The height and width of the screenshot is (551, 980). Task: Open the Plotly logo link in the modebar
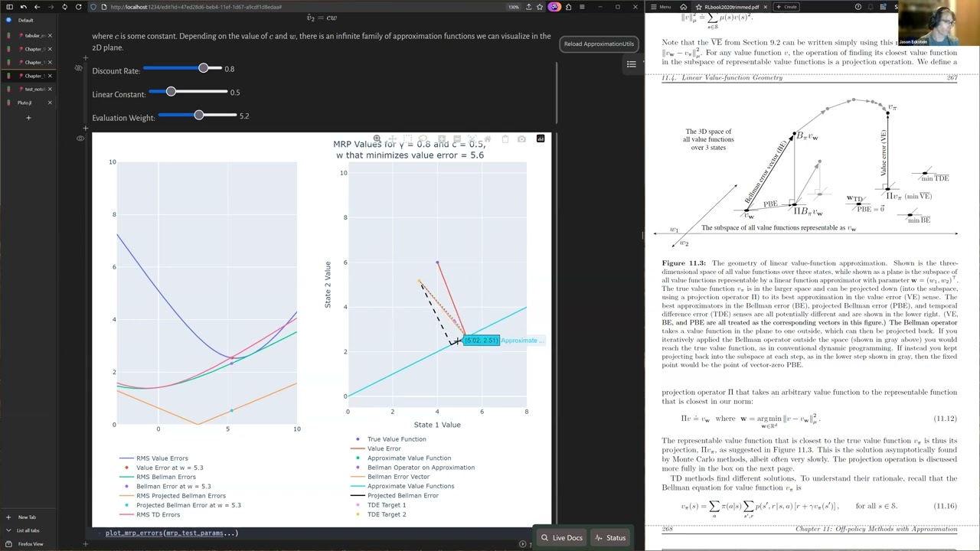pos(541,139)
